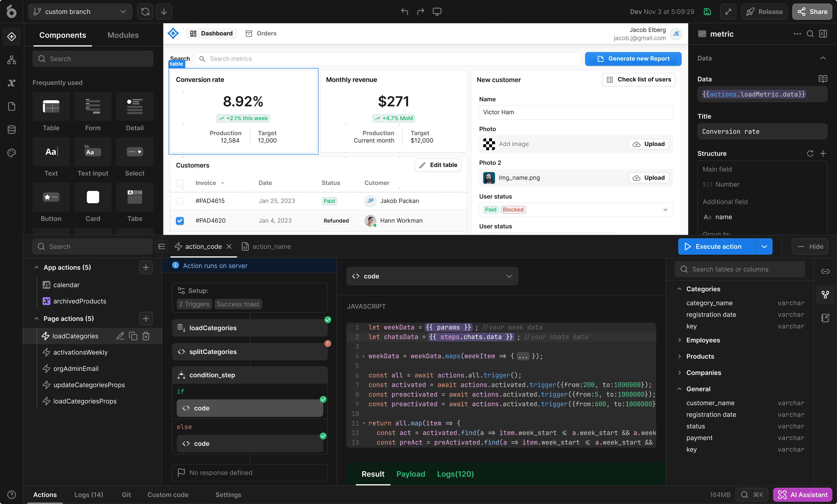837x504 pixels.
Task: Collapse the Page actions group
Action: coord(37,319)
